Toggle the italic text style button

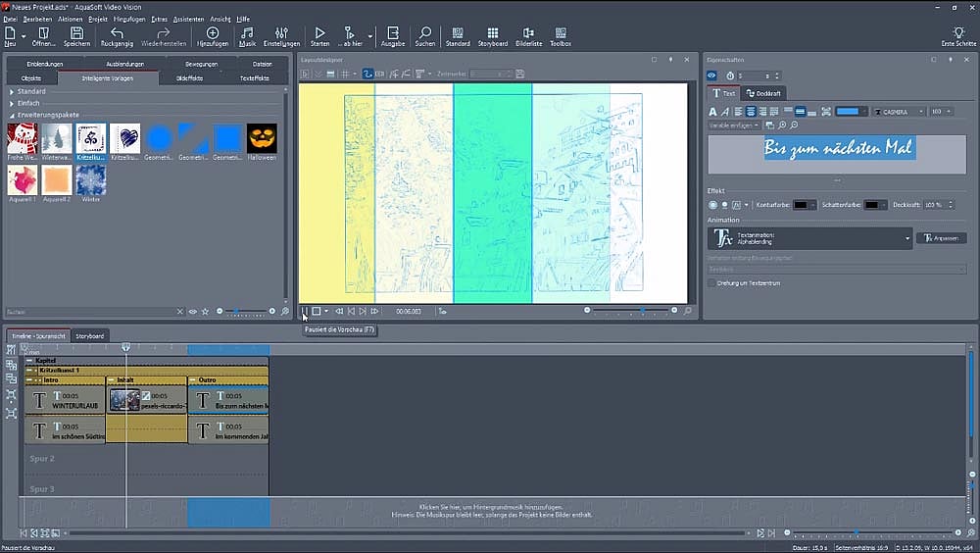point(725,112)
